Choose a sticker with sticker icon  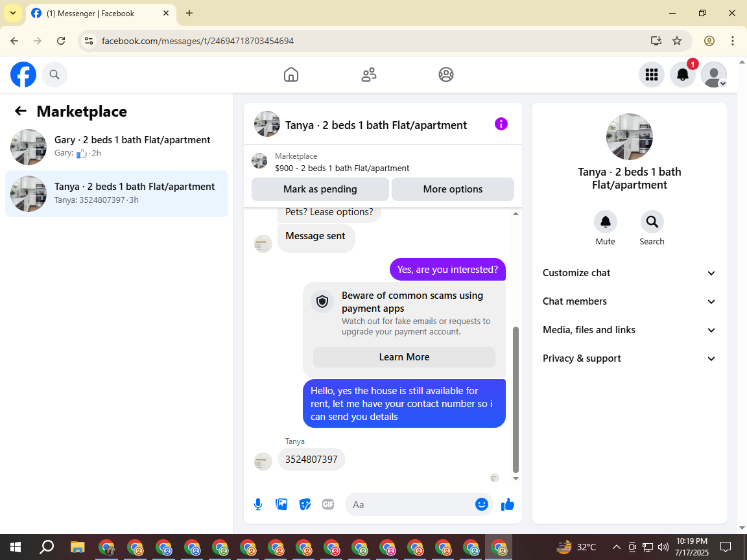pos(305,505)
